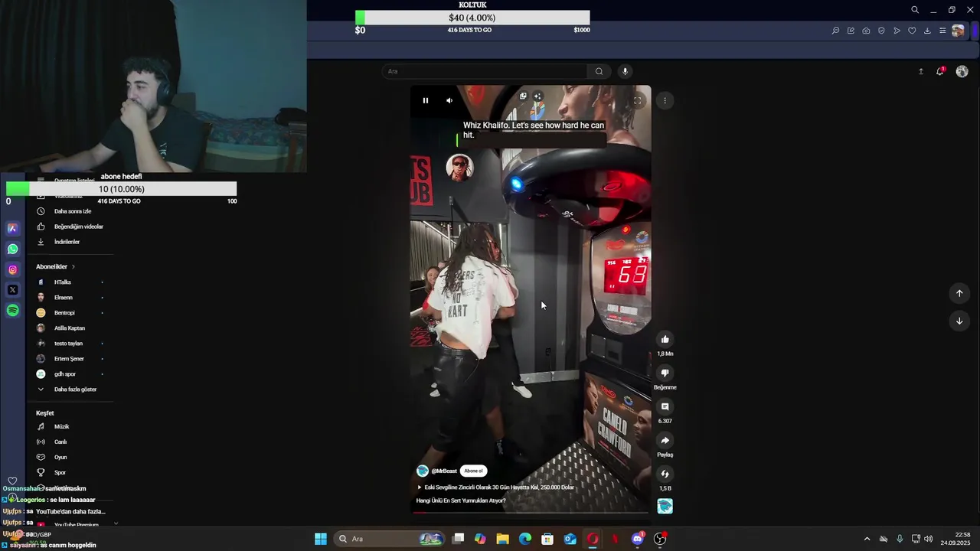This screenshot has width=980, height=551.
Task: Click the YouTube search magnifier button
Action: [599, 71]
